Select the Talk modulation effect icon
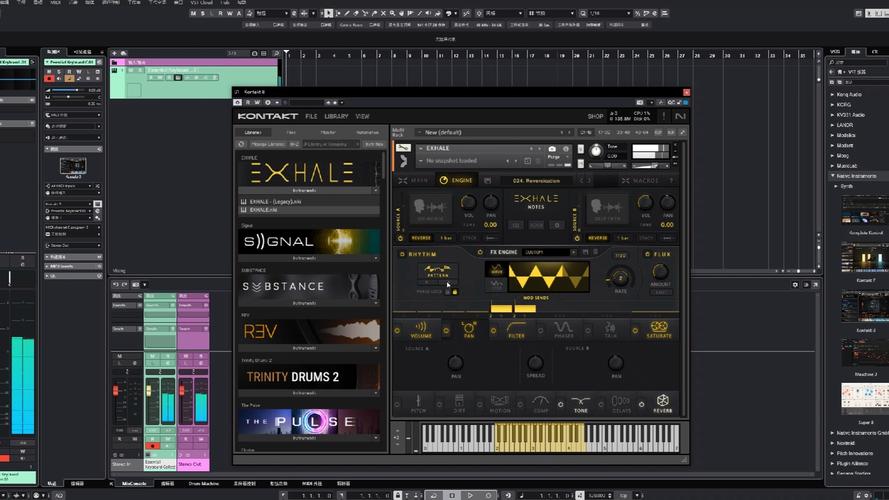889x500 pixels. tap(611, 327)
